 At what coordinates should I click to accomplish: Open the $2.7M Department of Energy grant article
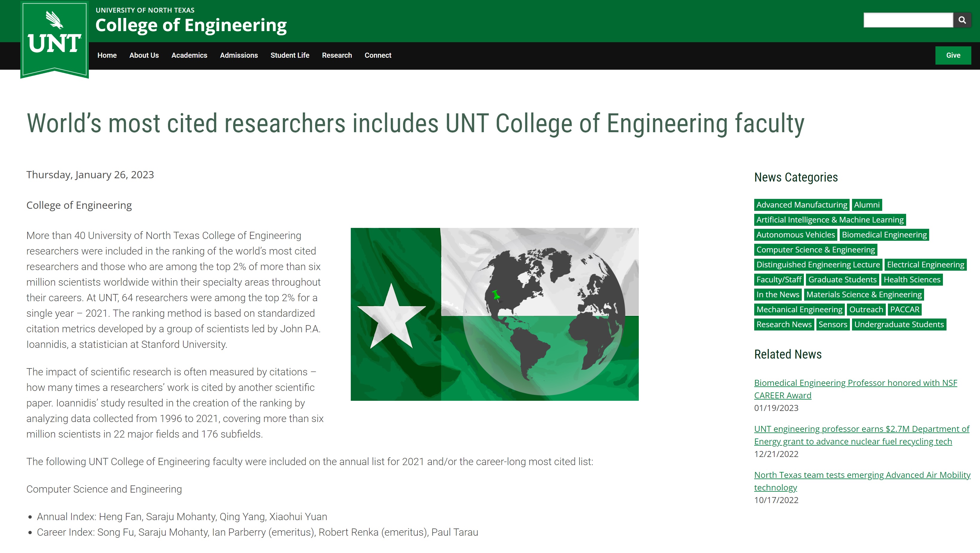(x=861, y=435)
